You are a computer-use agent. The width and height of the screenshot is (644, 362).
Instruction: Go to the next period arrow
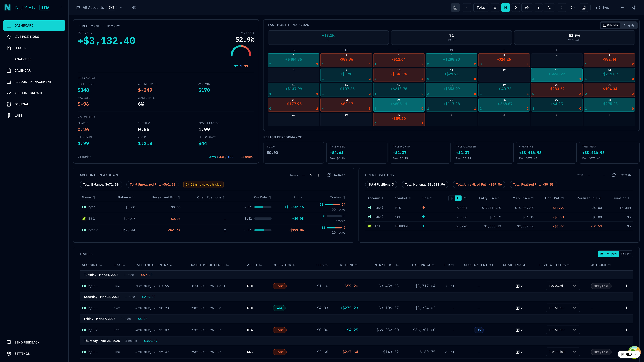click(x=561, y=8)
